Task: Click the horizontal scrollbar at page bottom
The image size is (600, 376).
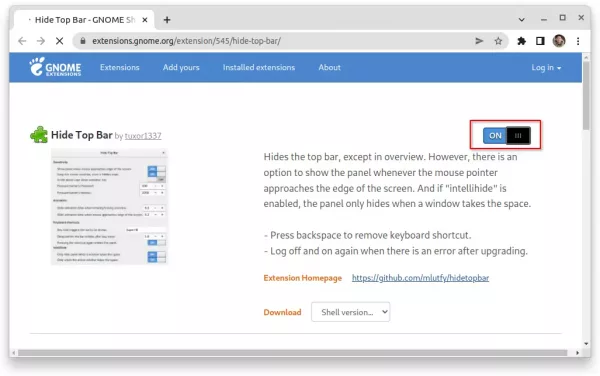Action: pyautogui.click(x=292, y=353)
